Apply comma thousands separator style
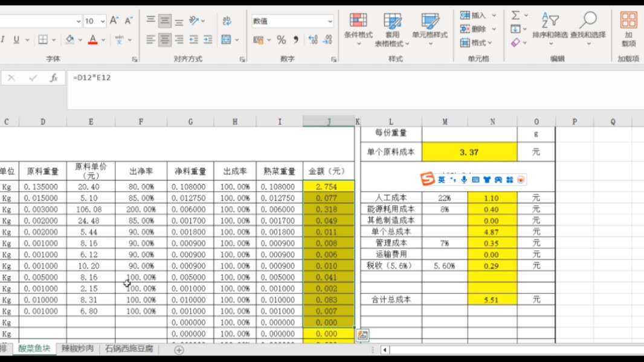Image resolution: width=644 pixels, height=362 pixels. click(x=295, y=40)
